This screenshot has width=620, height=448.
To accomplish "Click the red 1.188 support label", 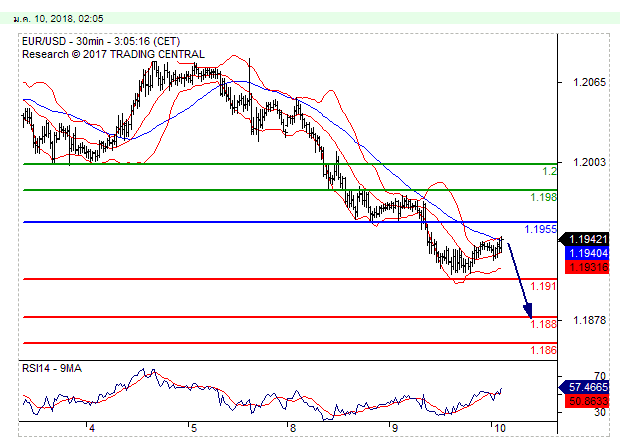I will point(543,324).
